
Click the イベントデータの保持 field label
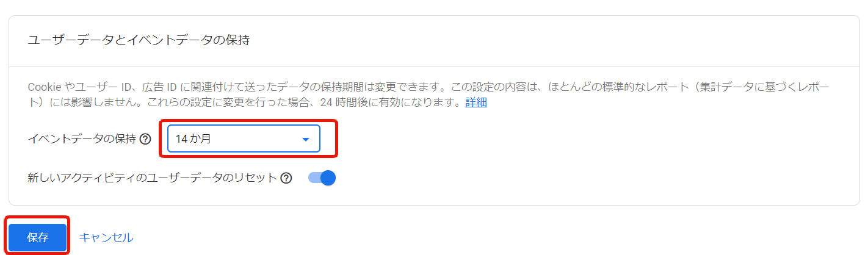click(82, 139)
